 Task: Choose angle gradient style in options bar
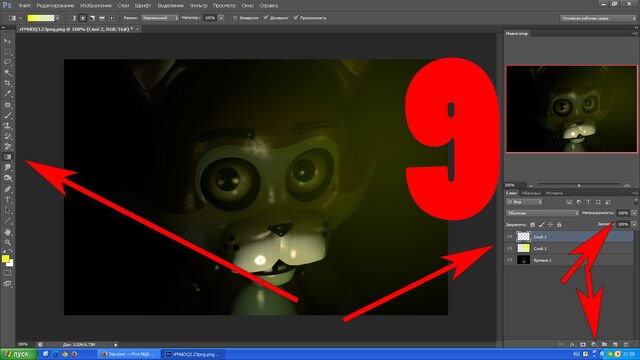(x=92, y=18)
